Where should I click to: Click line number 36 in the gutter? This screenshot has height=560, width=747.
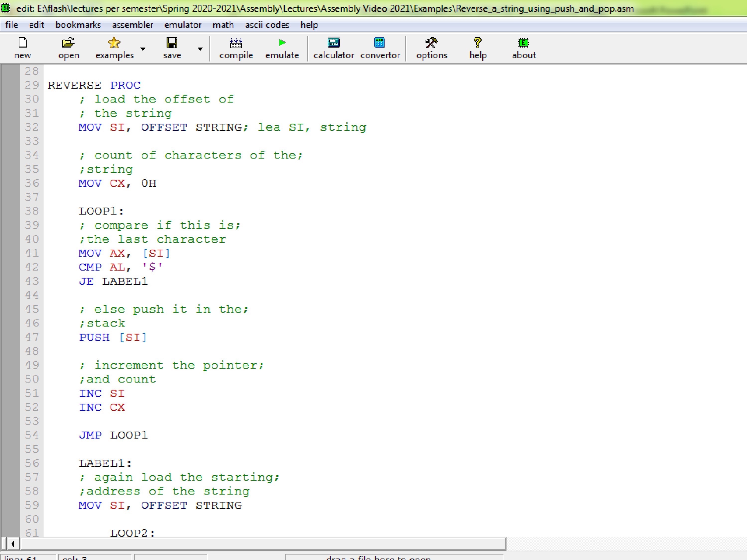[32, 183]
